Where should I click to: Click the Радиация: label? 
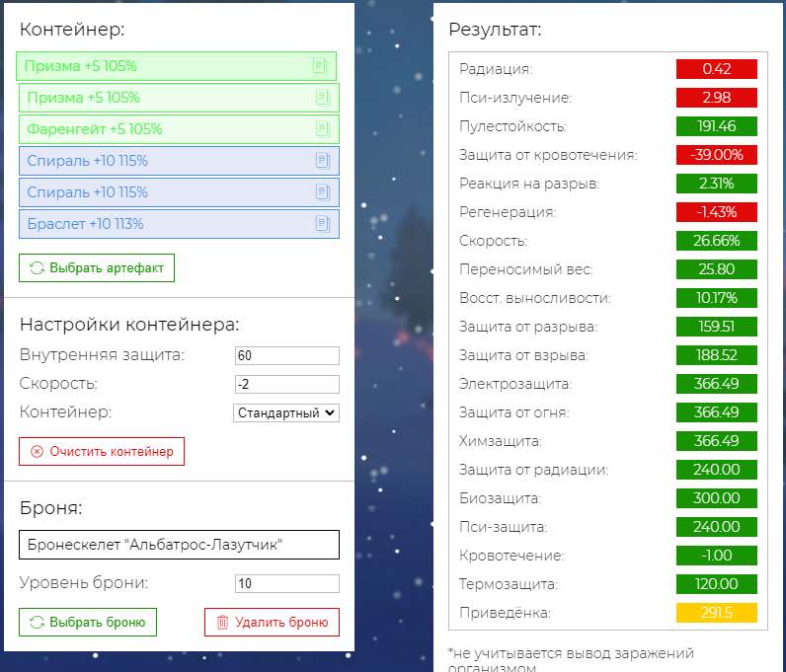(x=496, y=69)
